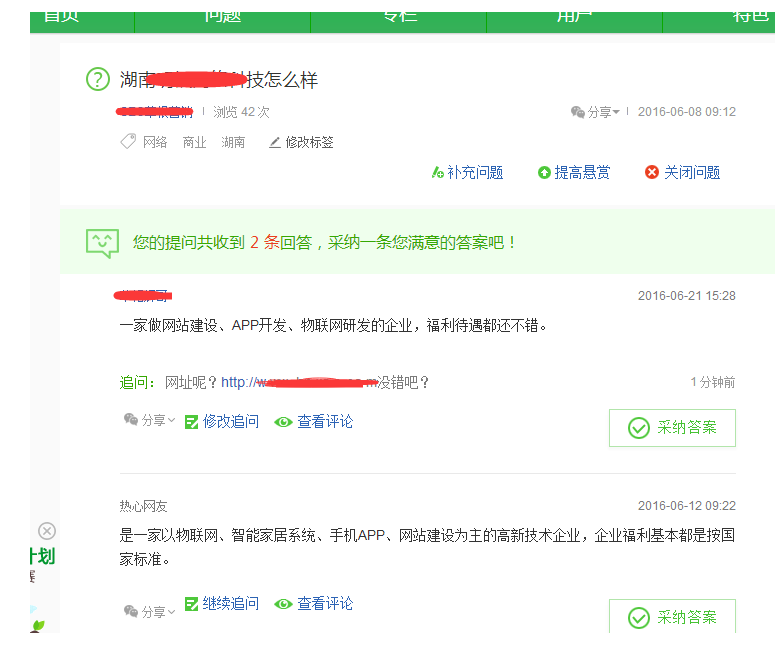Select 关闭问题 link

click(692, 173)
